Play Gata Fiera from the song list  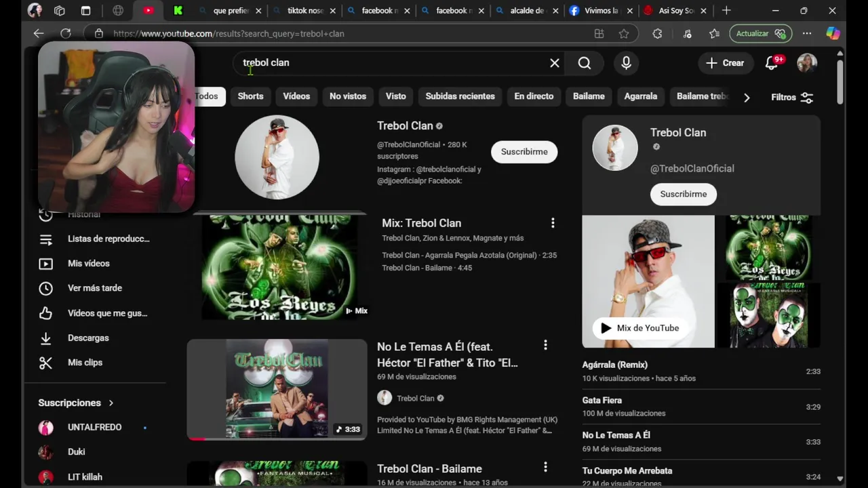[701, 407]
